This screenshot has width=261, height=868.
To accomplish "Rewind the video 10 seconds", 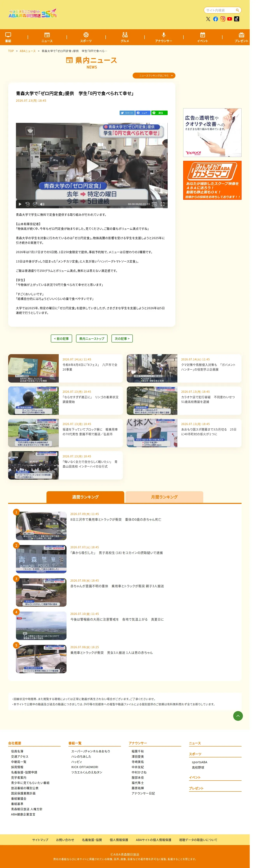I will (28, 204).
